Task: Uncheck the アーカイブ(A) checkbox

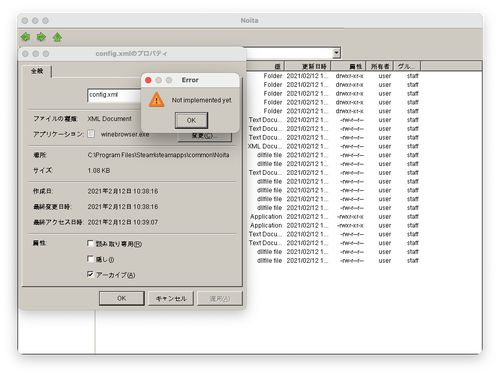Action: tap(90, 274)
